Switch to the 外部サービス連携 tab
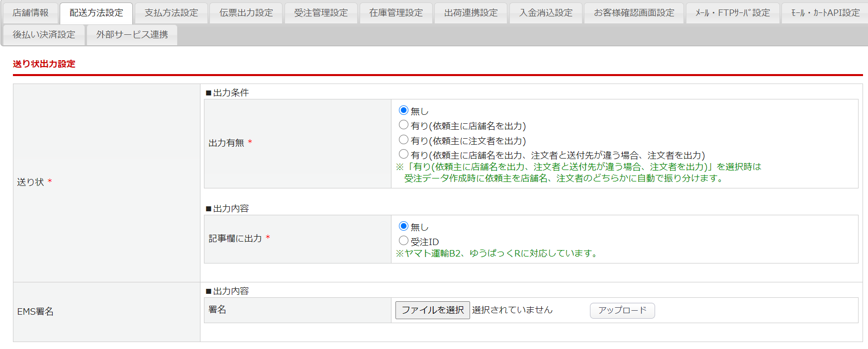 tap(132, 35)
